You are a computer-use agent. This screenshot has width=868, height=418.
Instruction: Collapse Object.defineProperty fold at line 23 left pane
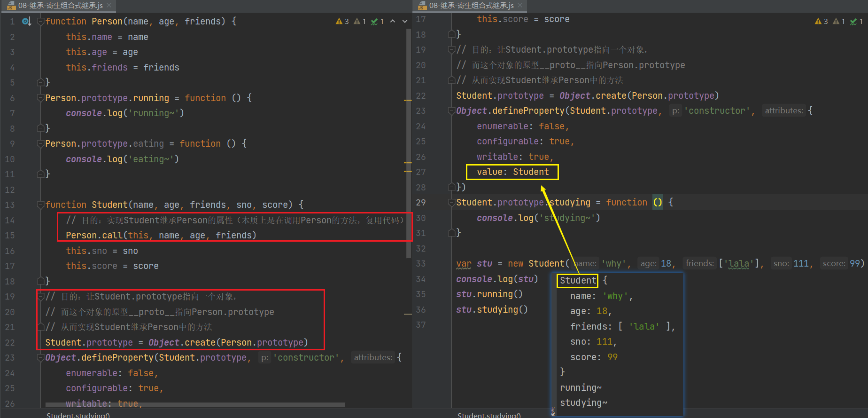41,357
